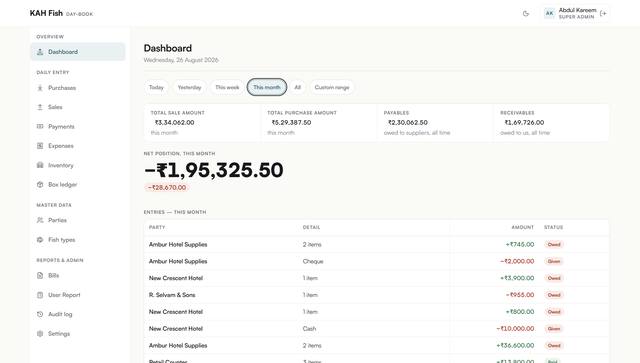Image resolution: width=640 pixels, height=363 pixels.
Task: Click the Party column header
Action: coord(157,227)
